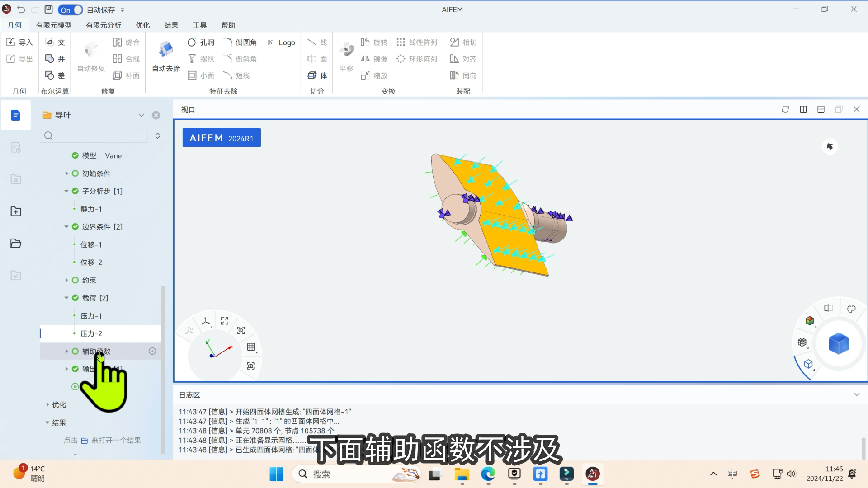
Task: Toggle split viewport vertically icon
Action: pyautogui.click(x=803, y=109)
